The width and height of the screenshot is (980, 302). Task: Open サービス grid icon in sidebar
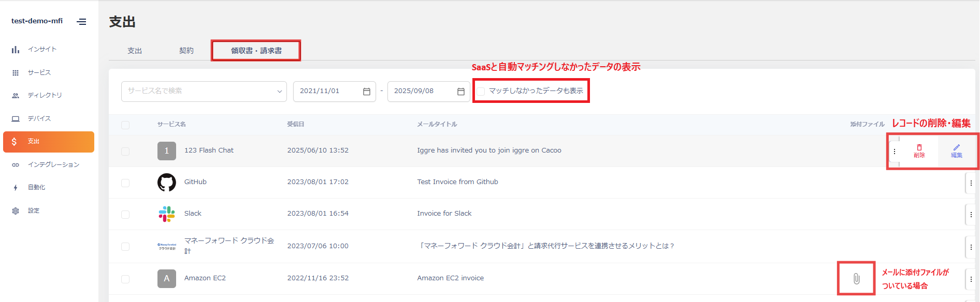pyautogui.click(x=16, y=73)
